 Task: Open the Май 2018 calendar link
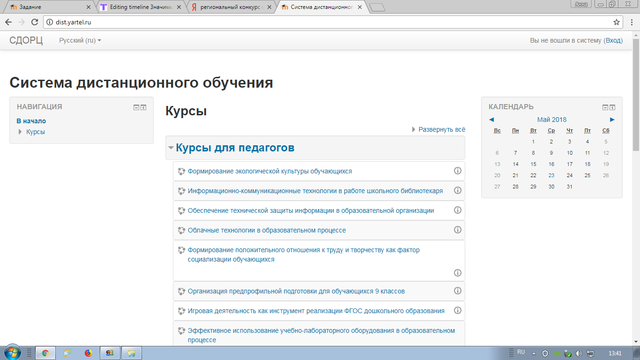click(x=551, y=120)
